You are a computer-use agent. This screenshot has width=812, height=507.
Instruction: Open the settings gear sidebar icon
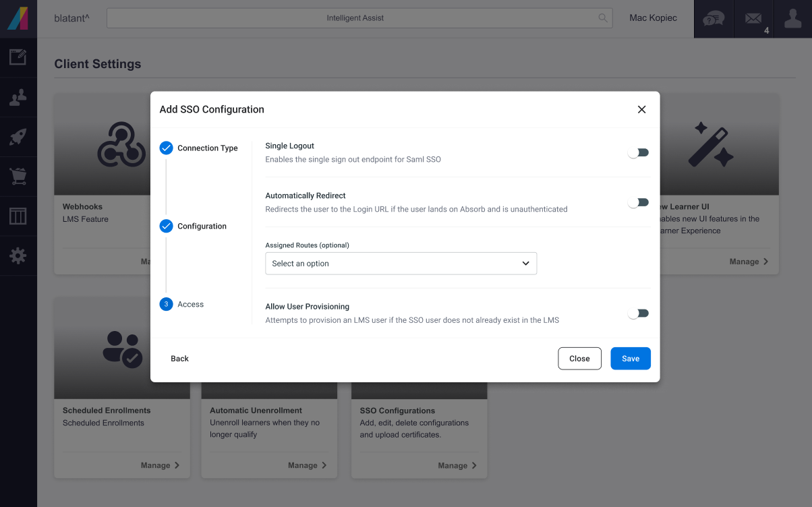tap(18, 256)
